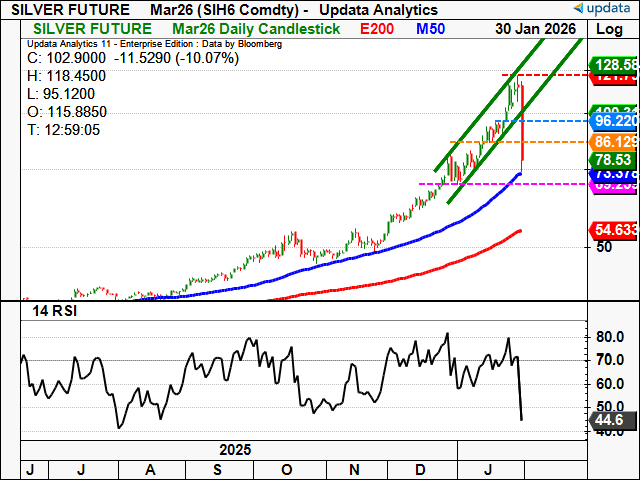Click the green 128.58 price tag

(612, 64)
